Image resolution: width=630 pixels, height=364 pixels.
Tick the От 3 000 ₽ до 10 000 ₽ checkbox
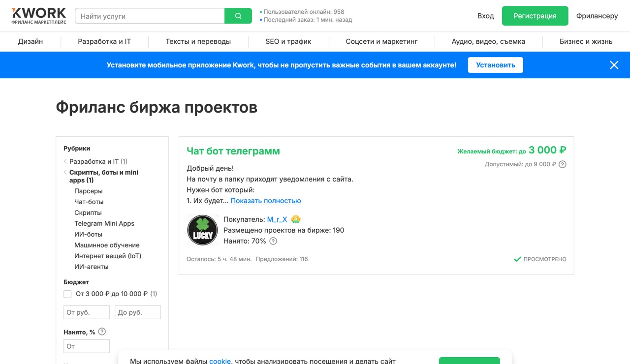[x=67, y=294]
